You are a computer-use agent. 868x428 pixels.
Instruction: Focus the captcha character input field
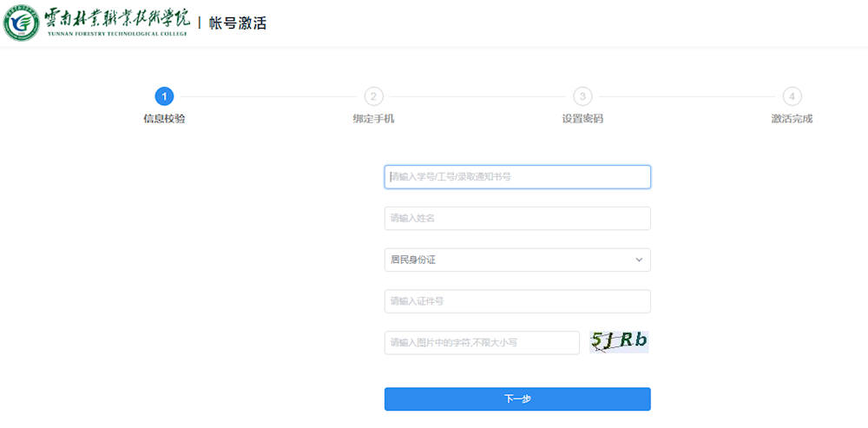[x=482, y=343]
